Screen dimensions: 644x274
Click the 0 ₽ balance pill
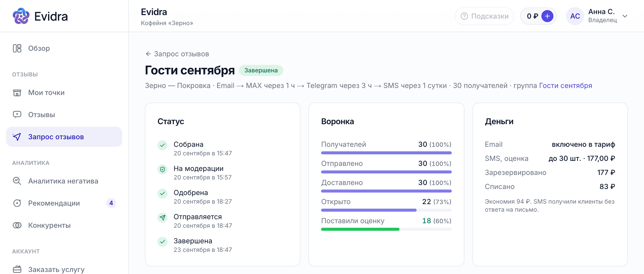(538, 16)
